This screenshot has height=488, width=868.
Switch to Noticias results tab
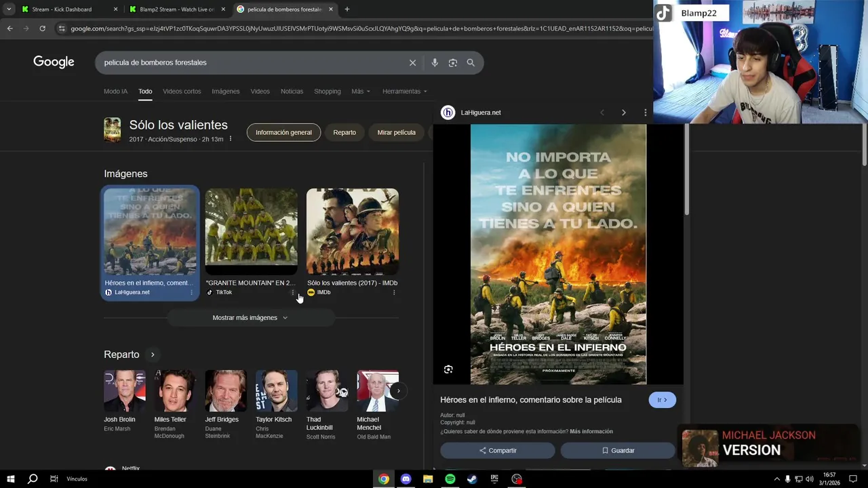tap(292, 91)
